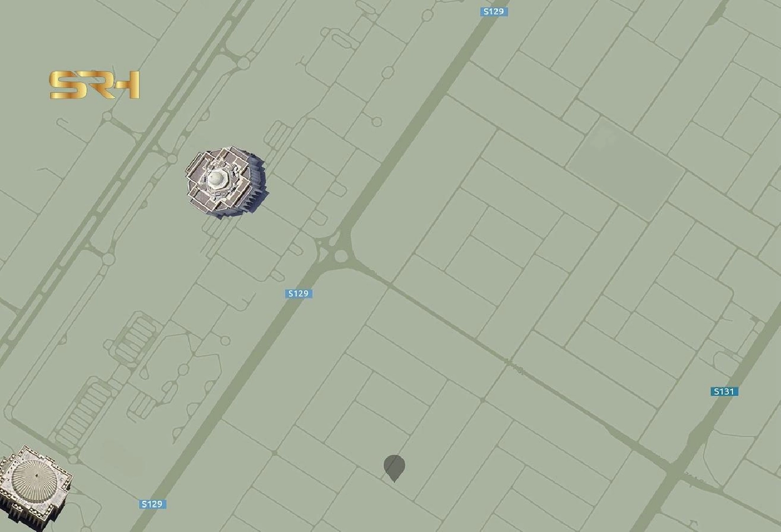Click the S129 label below the large roundabout

click(x=298, y=293)
